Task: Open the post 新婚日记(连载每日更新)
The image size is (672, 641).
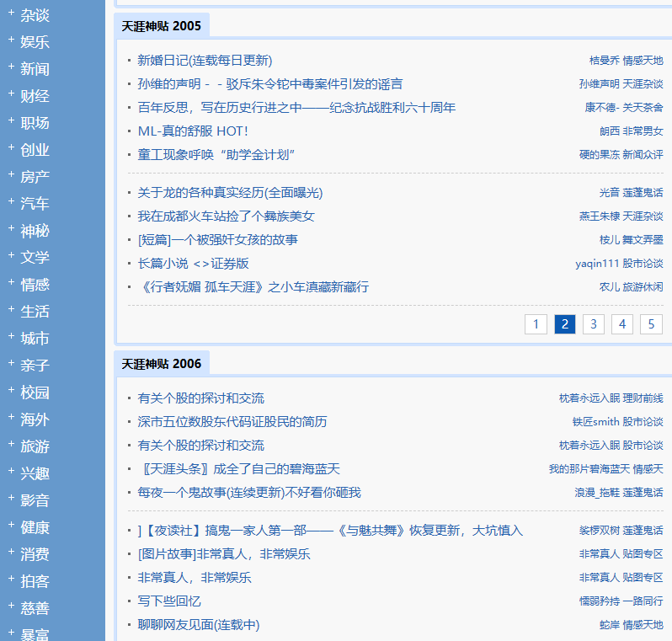Action: (205, 61)
